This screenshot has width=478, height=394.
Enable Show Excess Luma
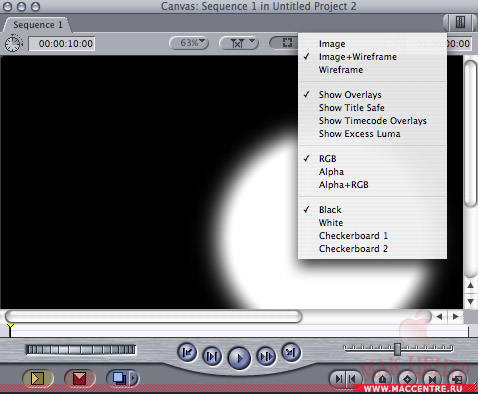pos(372,134)
